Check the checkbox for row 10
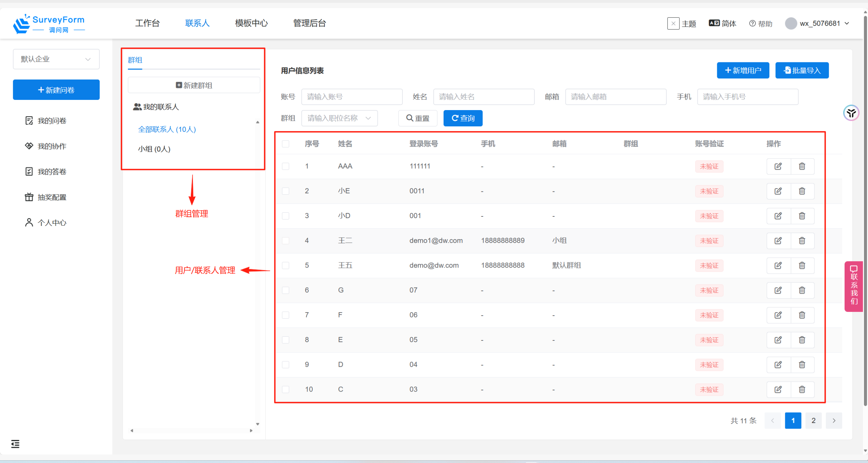Viewport: 868px width, 463px height. point(285,390)
